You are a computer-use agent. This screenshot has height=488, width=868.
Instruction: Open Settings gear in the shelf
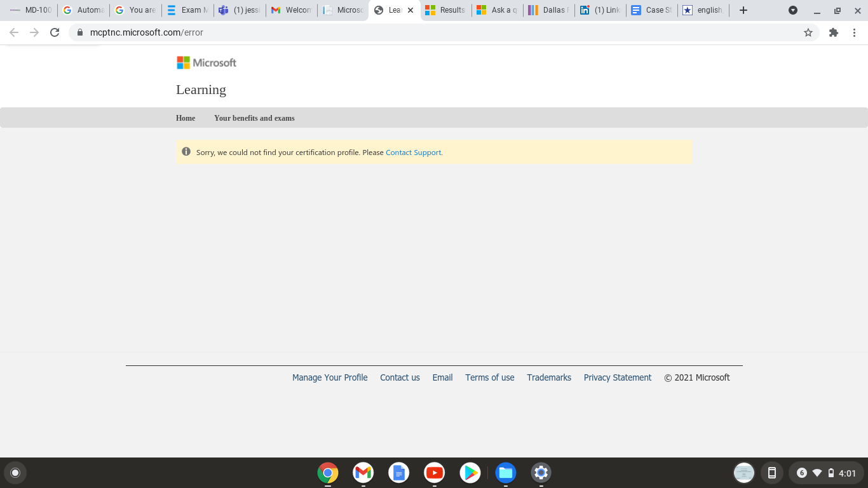click(541, 473)
